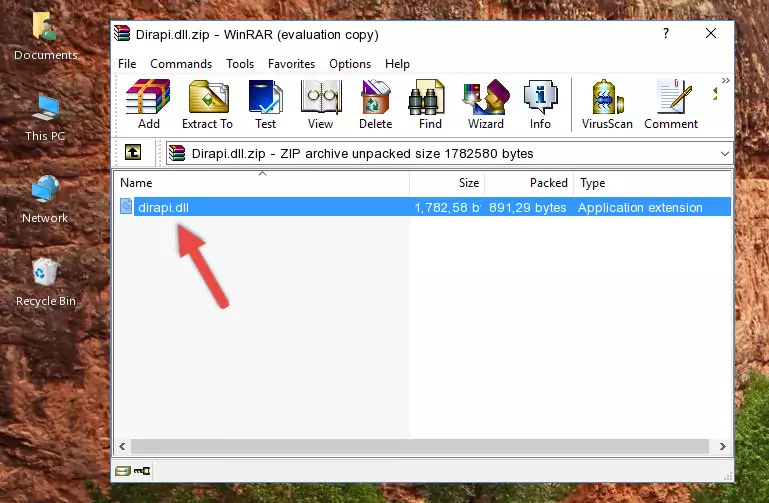769x503 pixels.
Task: Launch the Wizard tool
Action: click(486, 104)
